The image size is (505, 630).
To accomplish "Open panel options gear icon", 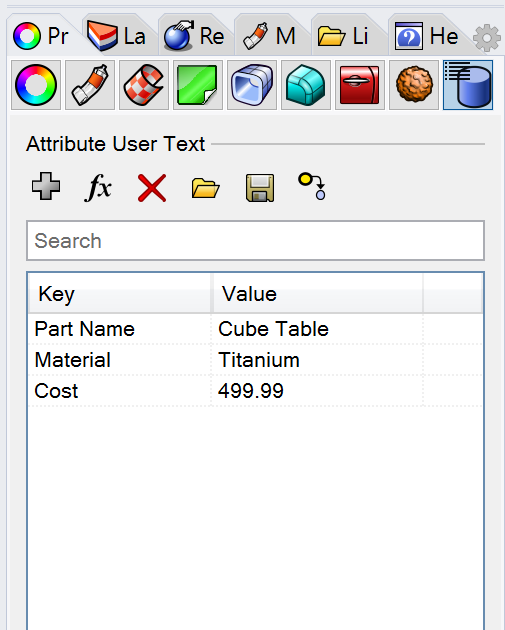I will (x=487, y=38).
